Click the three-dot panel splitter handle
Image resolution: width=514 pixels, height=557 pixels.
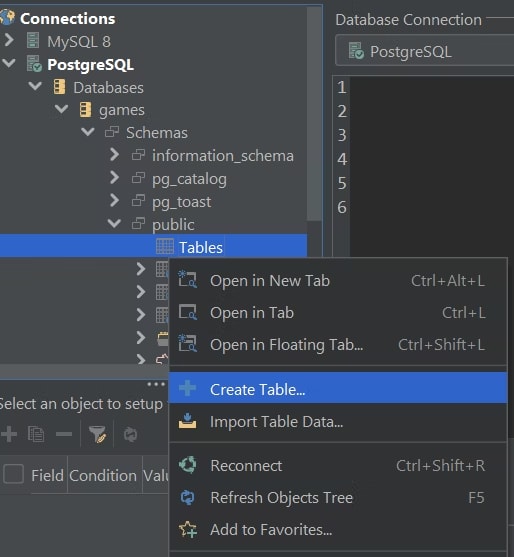click(156, 384)
